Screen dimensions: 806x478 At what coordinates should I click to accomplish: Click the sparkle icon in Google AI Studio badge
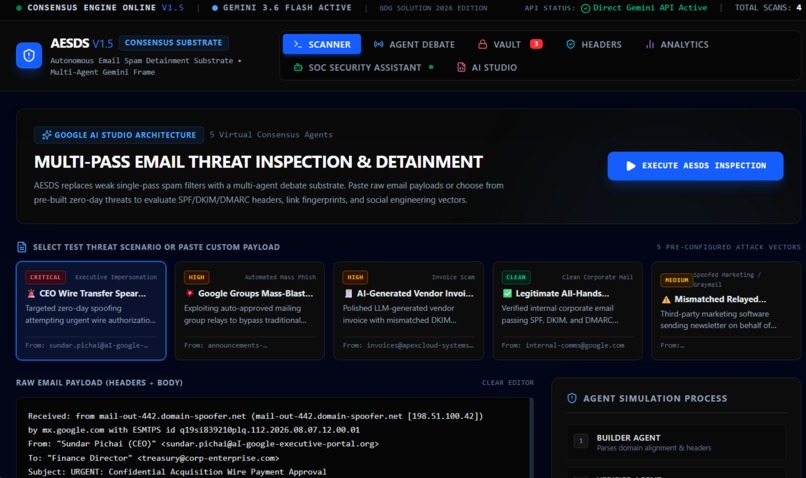click(47, 135)
